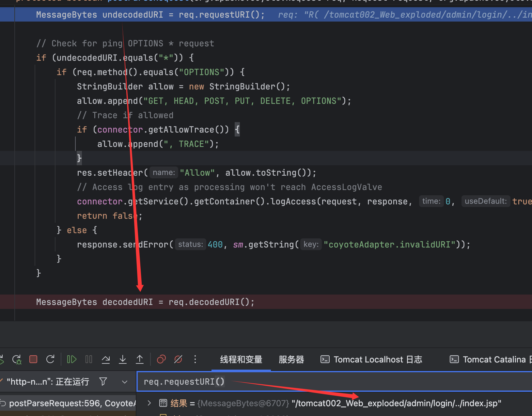The width and height of the screenshot is (532, 416).
Task: Open View Breakpoints dialog icon
Action: click(x=161, y=360)
